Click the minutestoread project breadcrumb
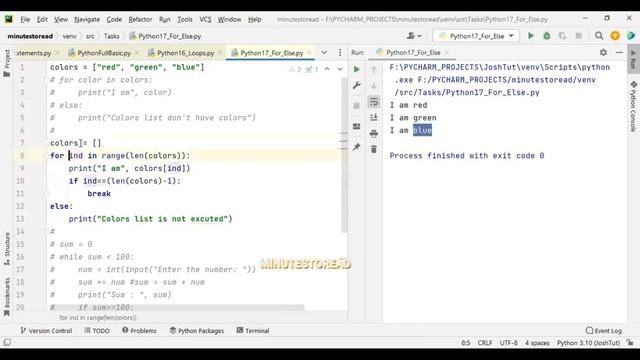This screenshot has height=360, width=640. click(30, 36)
